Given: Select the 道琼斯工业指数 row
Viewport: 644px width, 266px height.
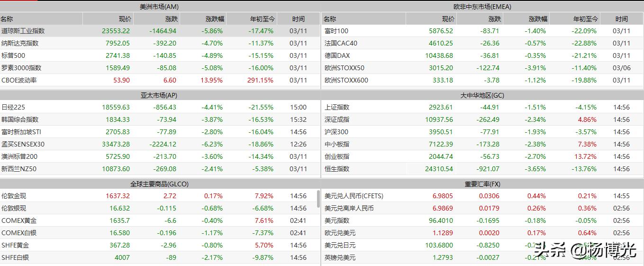Looking at the screenshot, I should tap(23, 31).
